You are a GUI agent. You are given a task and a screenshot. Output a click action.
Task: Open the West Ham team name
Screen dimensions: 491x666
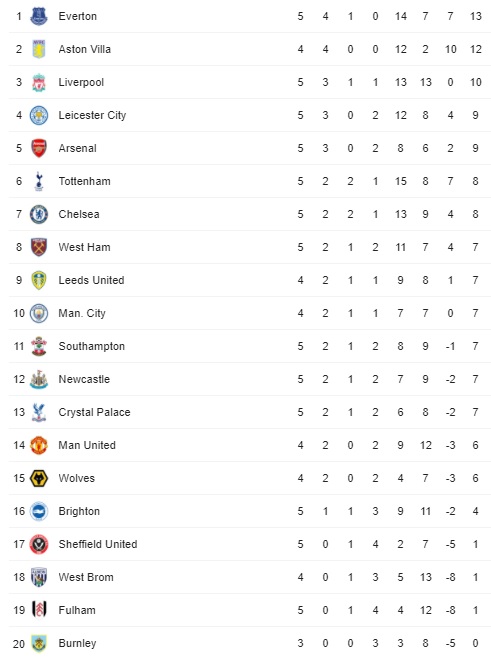tap(85, 247)
